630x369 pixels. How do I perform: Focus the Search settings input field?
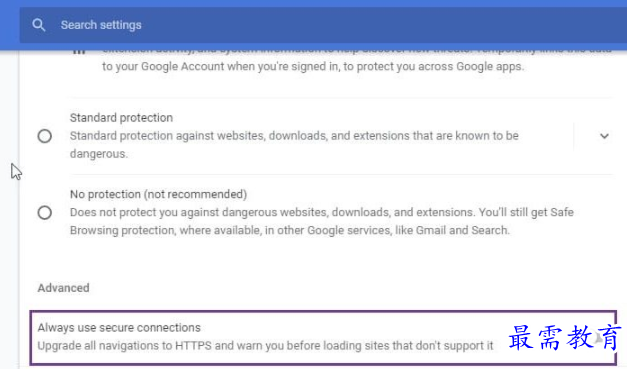323,25
